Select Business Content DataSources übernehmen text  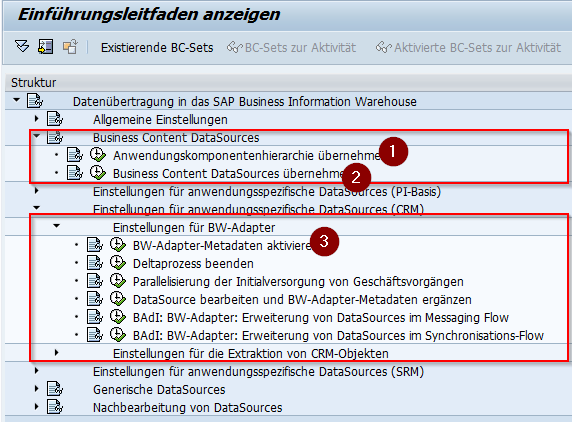point(228,174)
